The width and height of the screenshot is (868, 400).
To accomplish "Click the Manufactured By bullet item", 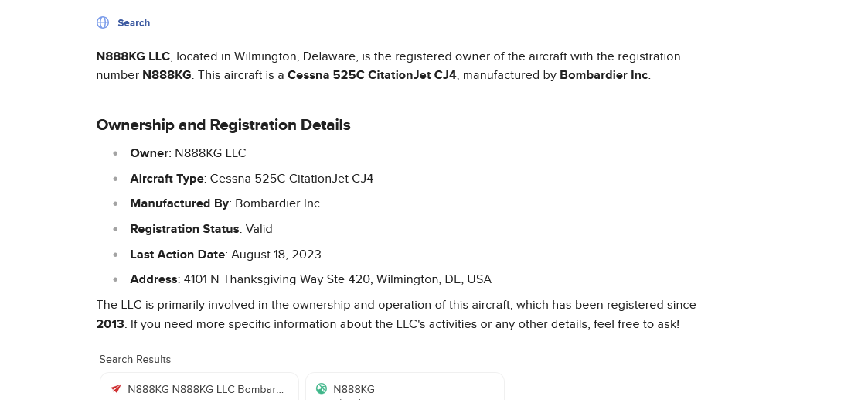I will 224,203.
